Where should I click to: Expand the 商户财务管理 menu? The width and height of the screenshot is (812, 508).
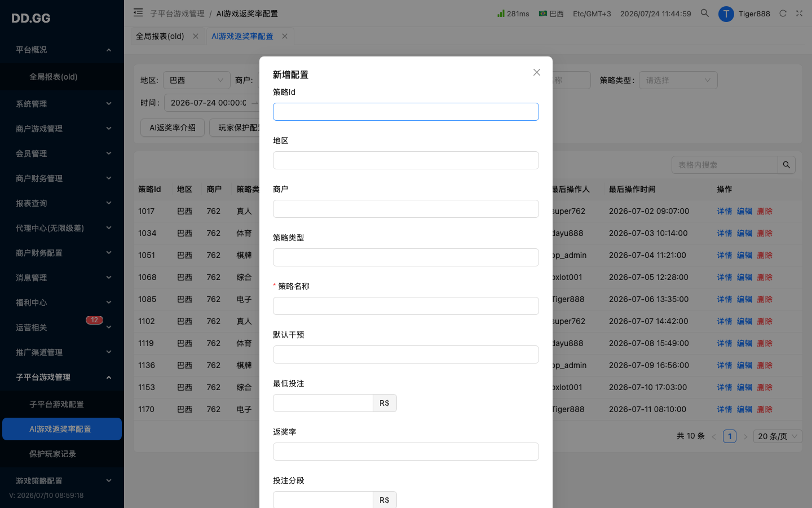coord(62,178)
